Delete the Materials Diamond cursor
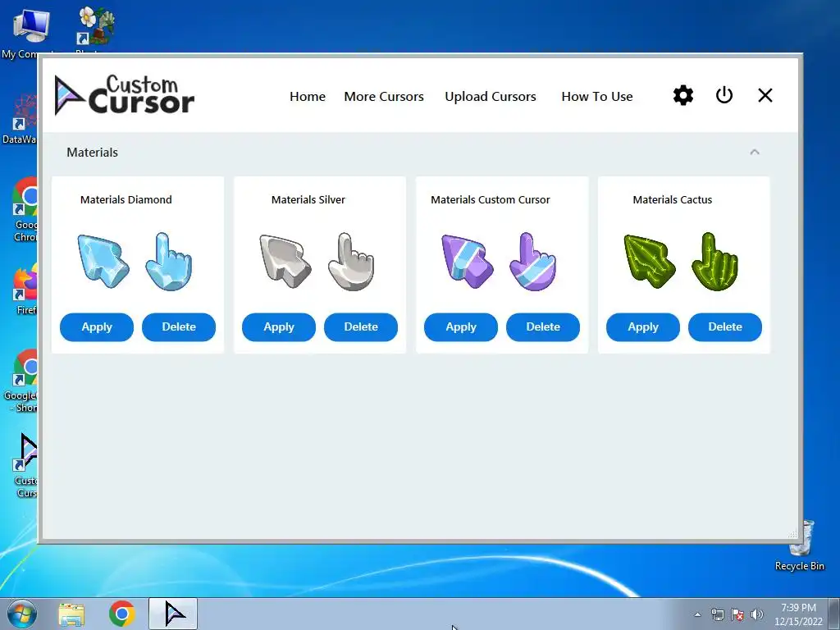The width and height of the screenshot is (840, 630). (x=179, y=326)
